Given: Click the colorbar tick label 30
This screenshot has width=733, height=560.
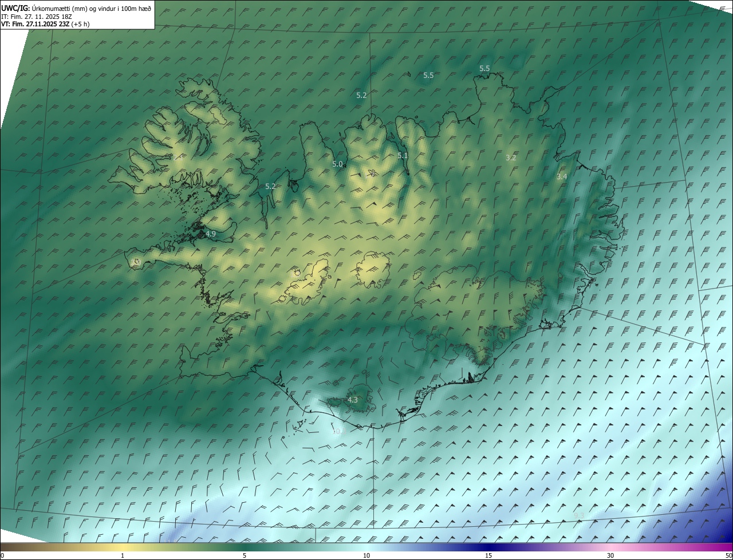Looking at the screenshot, I should (x=610, y=555).
